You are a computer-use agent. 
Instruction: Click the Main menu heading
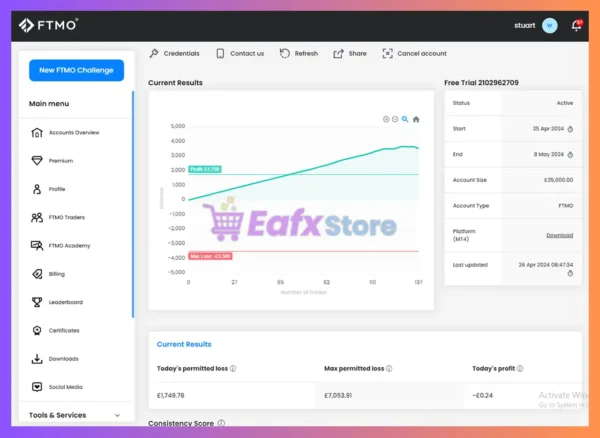click(x=49, y=104)
